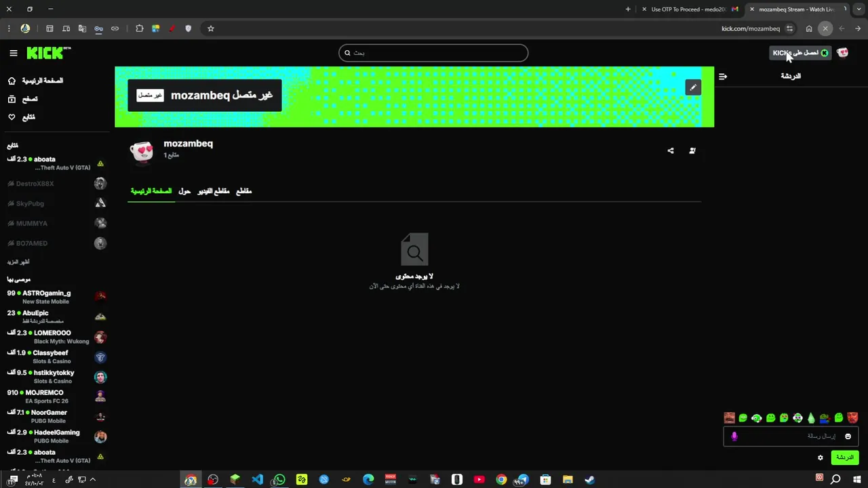The width and height of the screenshot is (868, 488).
Task: Click the link chain toolbar icon
Action: [x=115, y=28]
